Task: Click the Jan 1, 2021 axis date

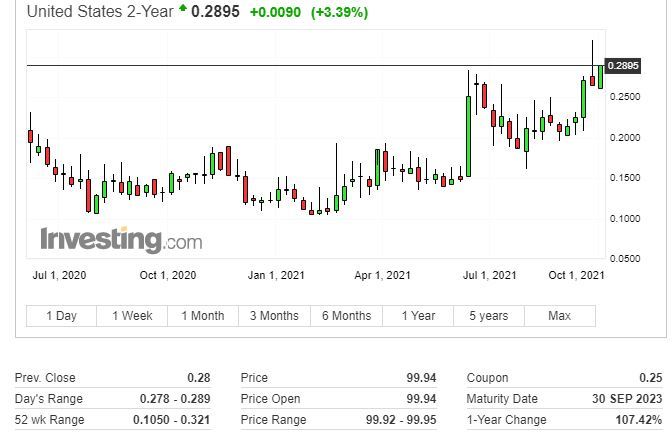Action: [x=276, y=275]
